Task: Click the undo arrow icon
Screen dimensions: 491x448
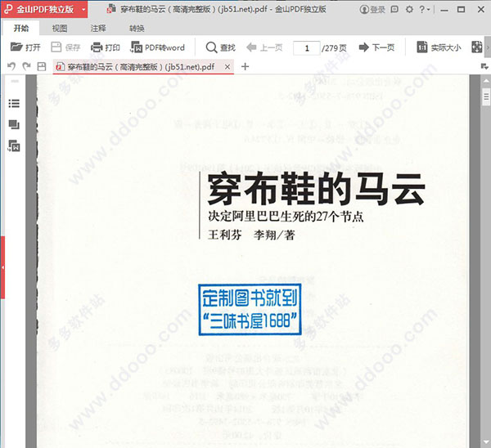Action: pos(11,66)
